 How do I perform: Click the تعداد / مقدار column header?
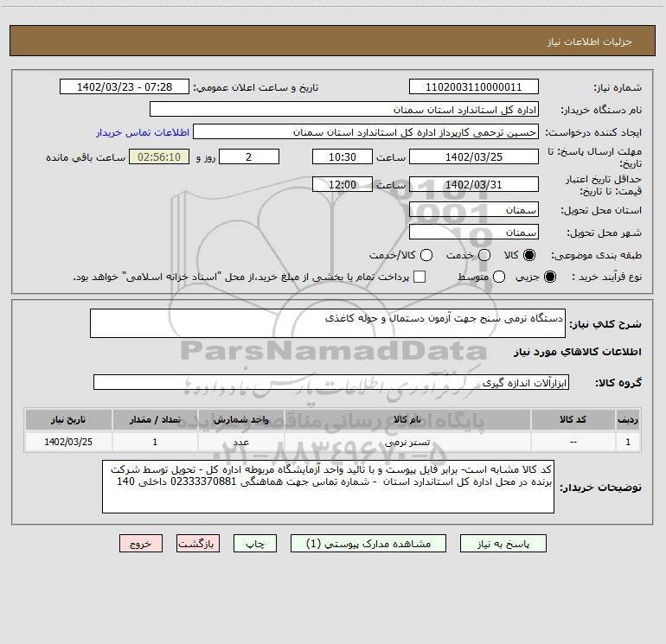click(x=155, y=419)
